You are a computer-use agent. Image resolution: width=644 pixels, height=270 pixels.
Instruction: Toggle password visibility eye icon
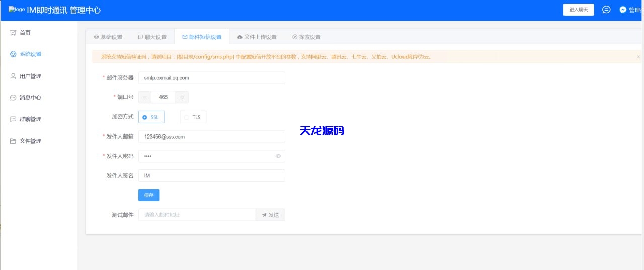click(278, 156)
